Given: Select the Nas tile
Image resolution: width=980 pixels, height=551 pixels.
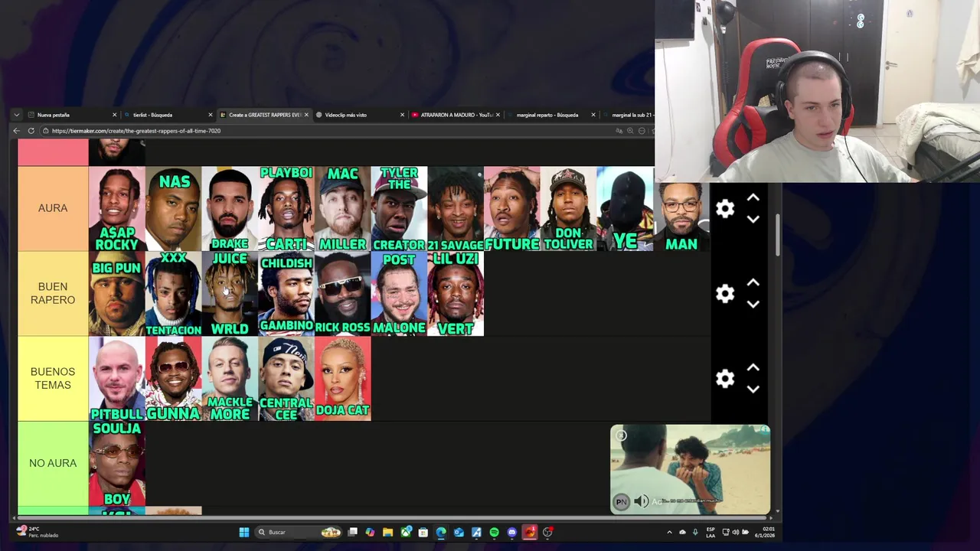Looking at the screenshot, I should (173, 208).
